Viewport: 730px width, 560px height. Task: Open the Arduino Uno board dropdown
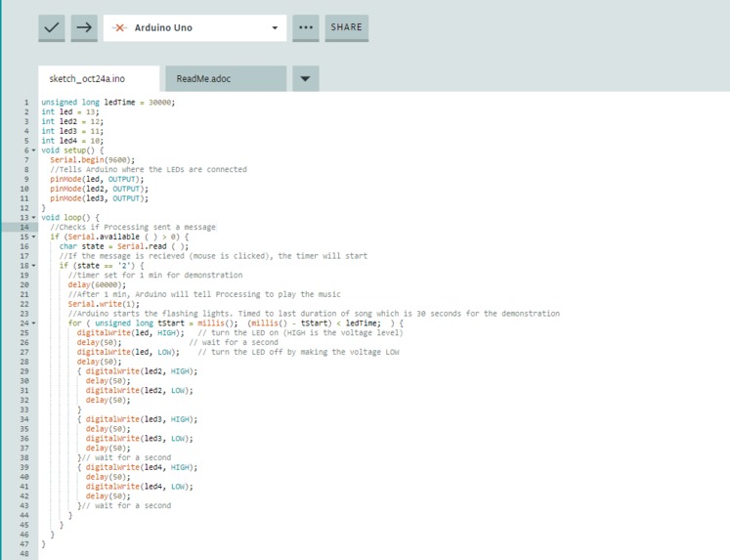[194, 28]
